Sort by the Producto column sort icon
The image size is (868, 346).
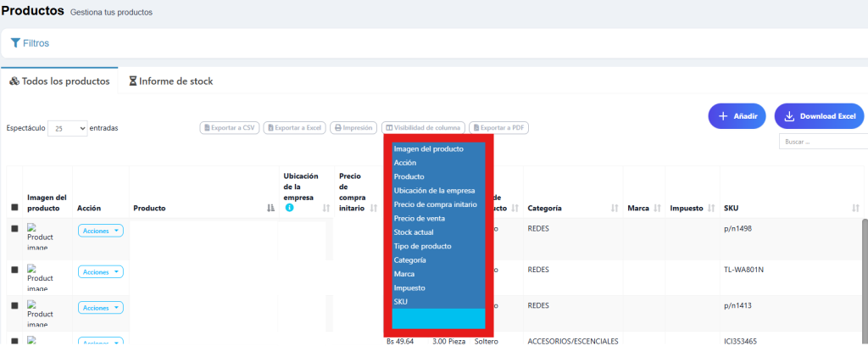tap(270, 208)
